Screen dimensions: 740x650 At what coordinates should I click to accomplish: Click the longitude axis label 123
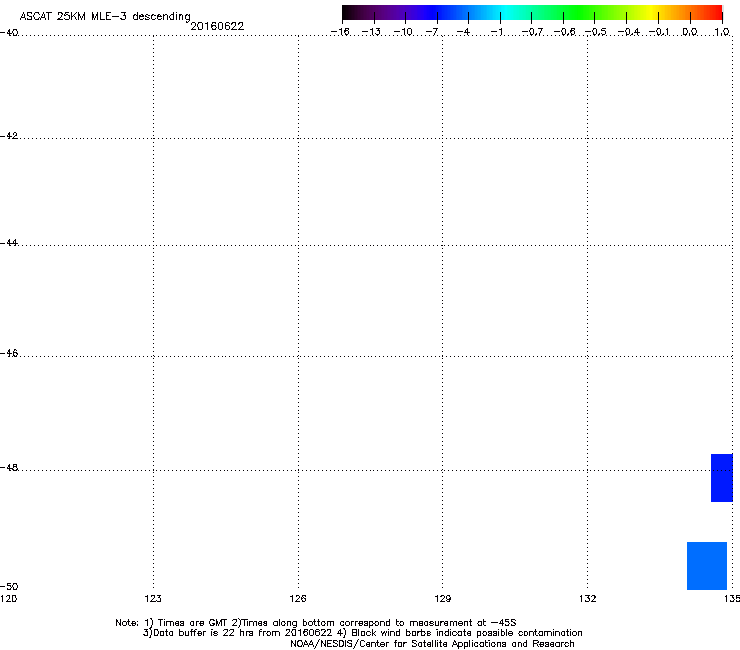click(x=153, y=599)
